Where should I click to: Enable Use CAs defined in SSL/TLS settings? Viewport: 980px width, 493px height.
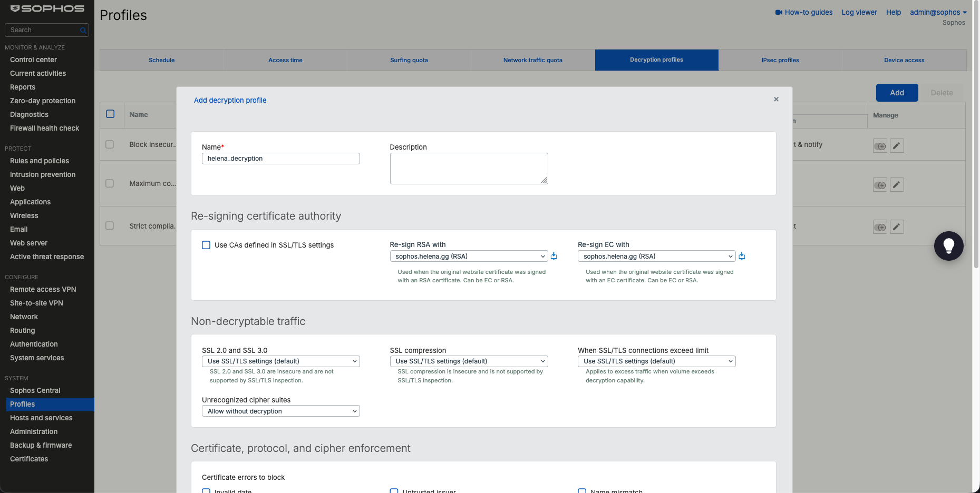tap(206, 245)
